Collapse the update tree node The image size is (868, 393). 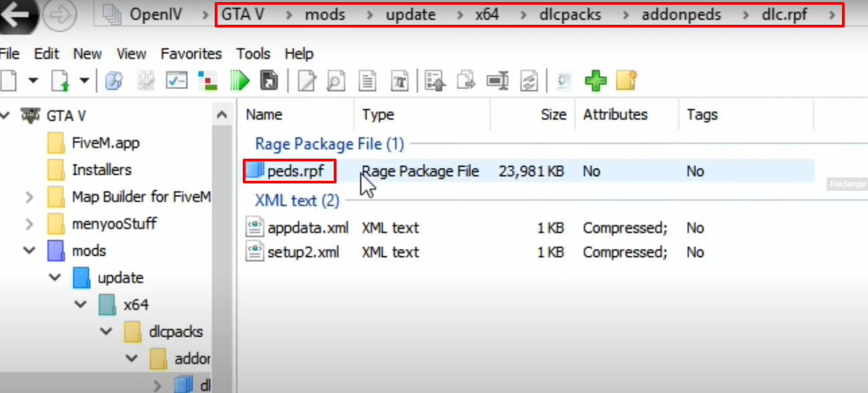[56, 277]
